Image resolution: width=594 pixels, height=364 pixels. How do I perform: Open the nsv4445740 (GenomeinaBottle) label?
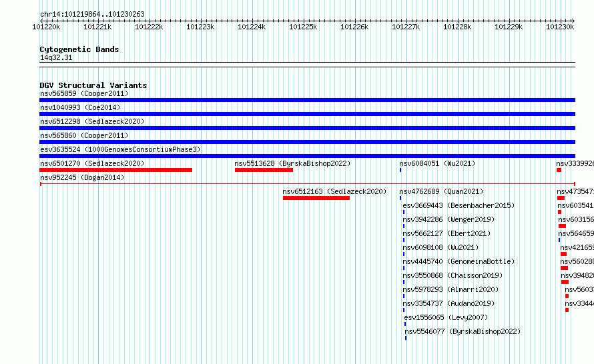click(x=459, y=261)
